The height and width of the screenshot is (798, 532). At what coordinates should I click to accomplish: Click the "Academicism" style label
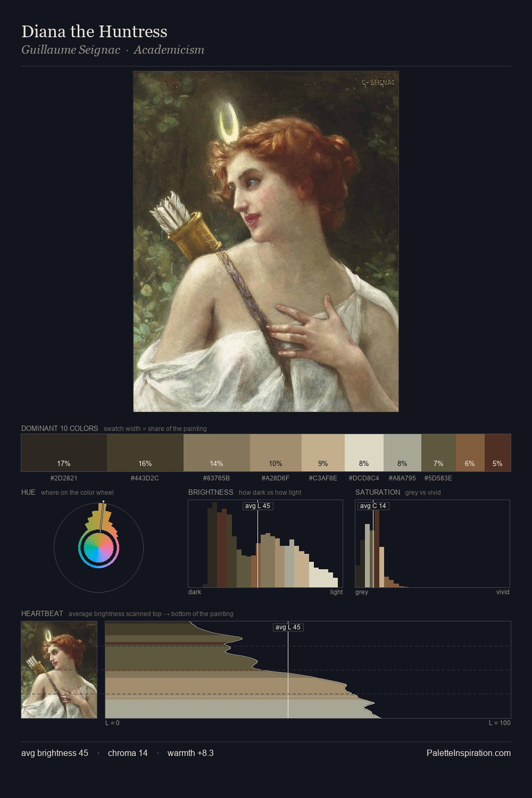(x=169, y=50)
